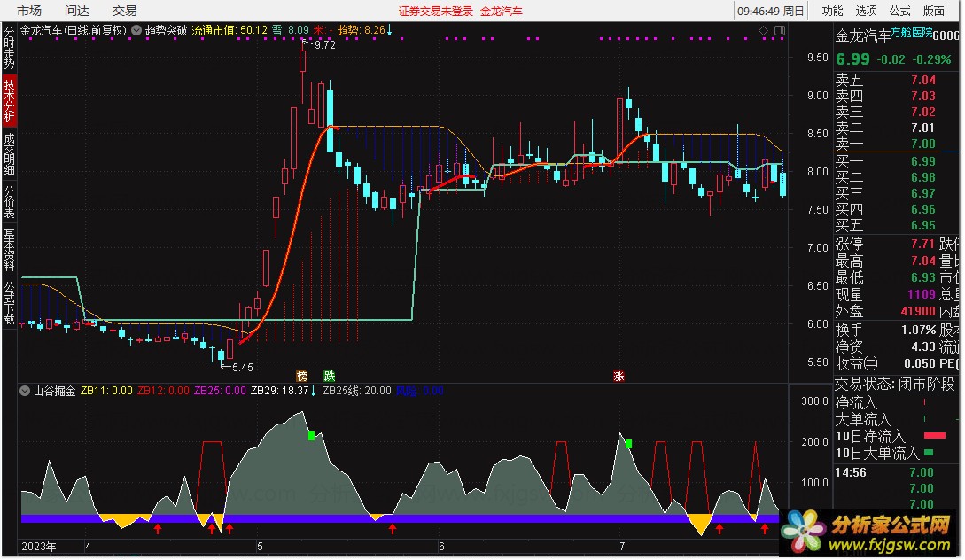
Task: Click the 9.72 high price label
Action: 324,45
